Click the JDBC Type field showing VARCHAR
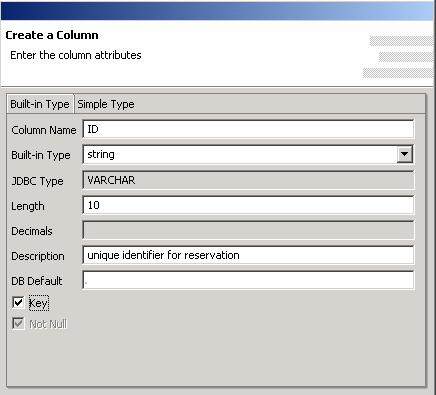The image size is (436, 395). coord(248,180)
